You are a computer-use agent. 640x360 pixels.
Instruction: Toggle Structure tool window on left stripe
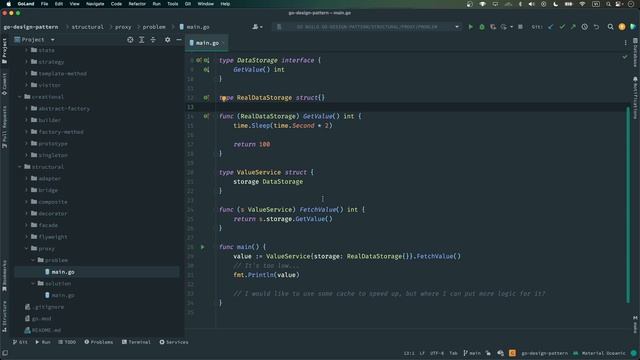tap(4, 316)
